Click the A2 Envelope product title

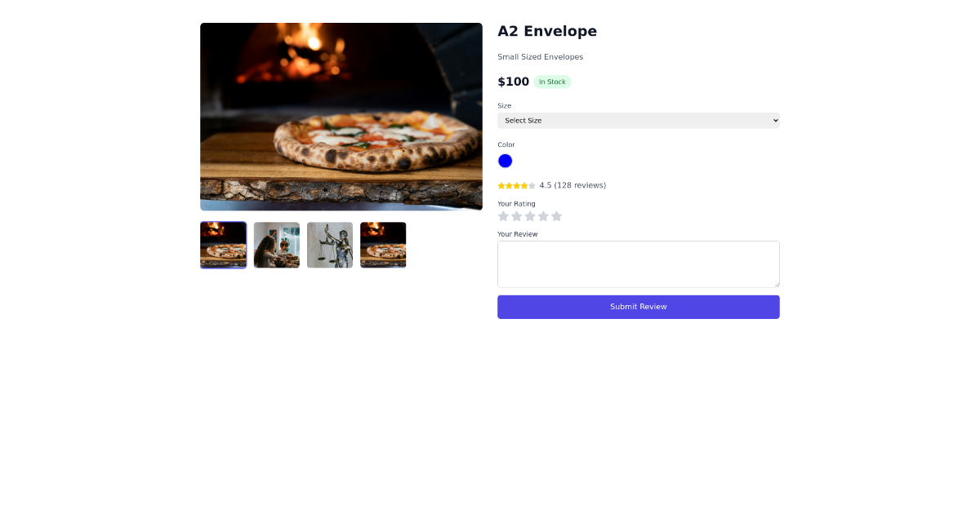547,31
